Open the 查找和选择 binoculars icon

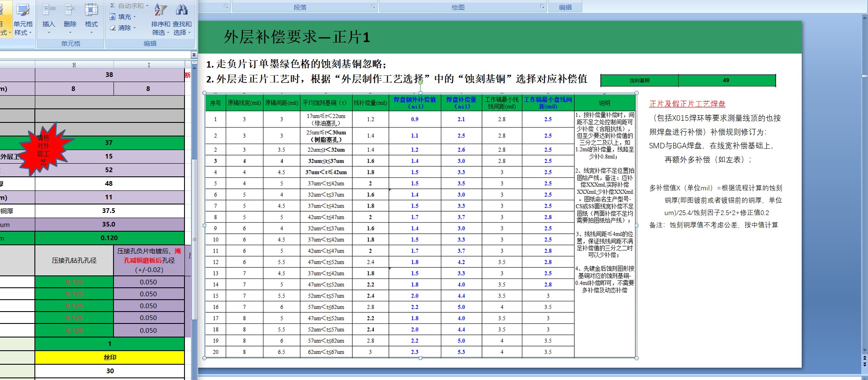(182, 10)
